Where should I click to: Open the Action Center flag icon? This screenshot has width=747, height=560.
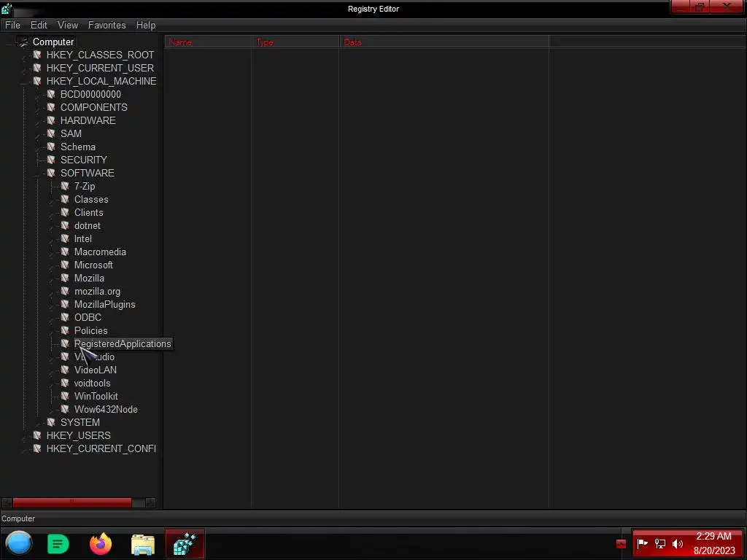click(642, 543)
